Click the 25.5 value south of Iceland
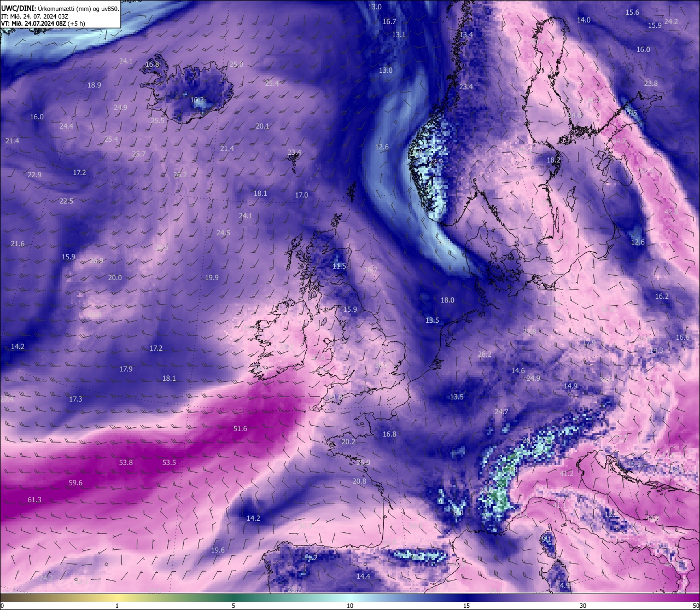 pyautogui.click(x=157, y=120)
